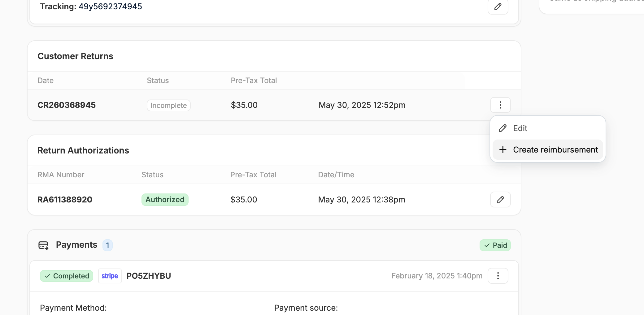Edit return authorization RA611388920 with pencil
Screen dimensions: 644x315
pyautogui.click(x=500, y=200)
